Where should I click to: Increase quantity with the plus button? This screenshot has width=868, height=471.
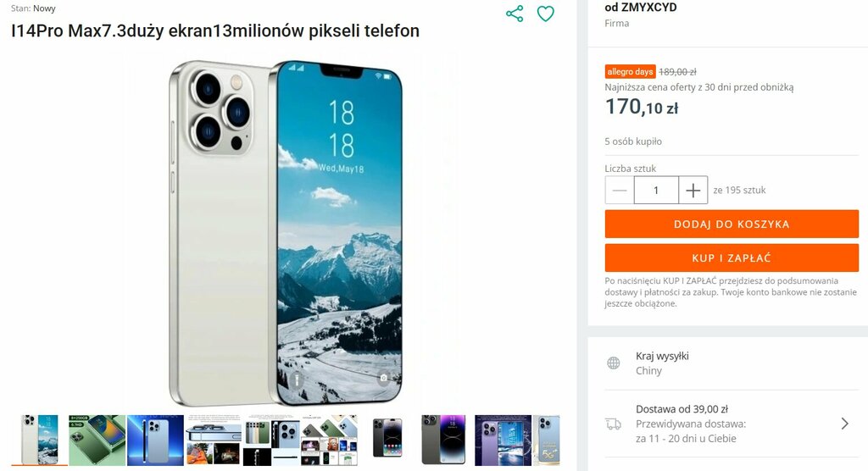click(x=693, y=191)
